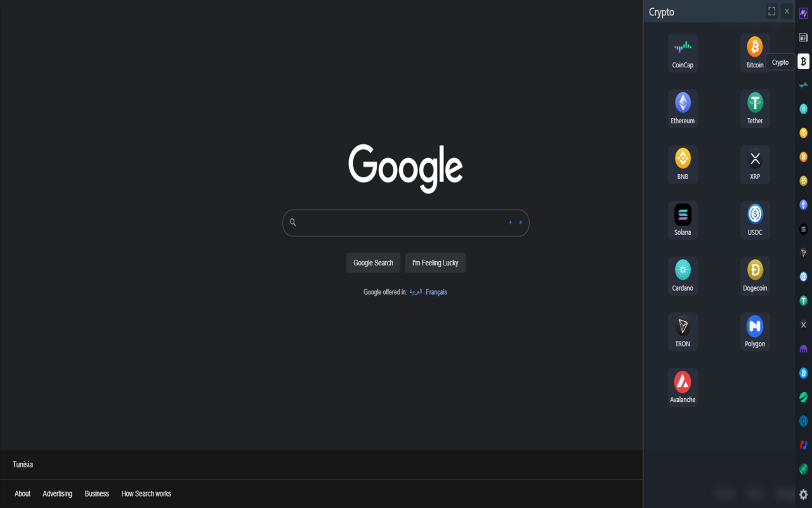Click the XRP icon in sidebar strip
Viewport: 812px width, 508px height.
tap(803, 324)
